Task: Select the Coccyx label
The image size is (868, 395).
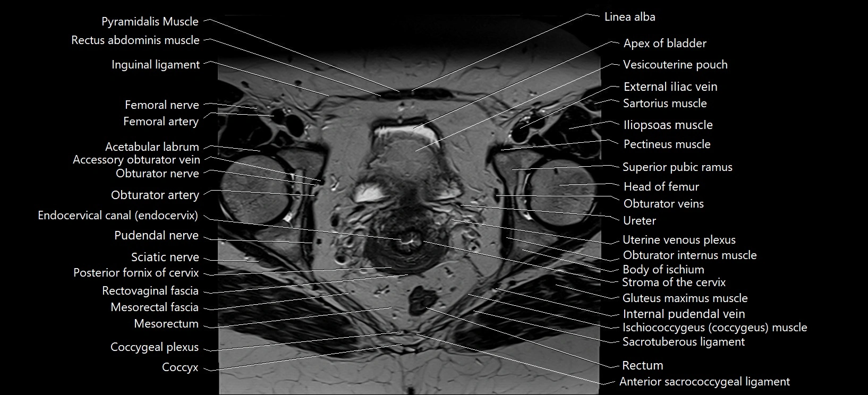Action: tap(180, 367)
